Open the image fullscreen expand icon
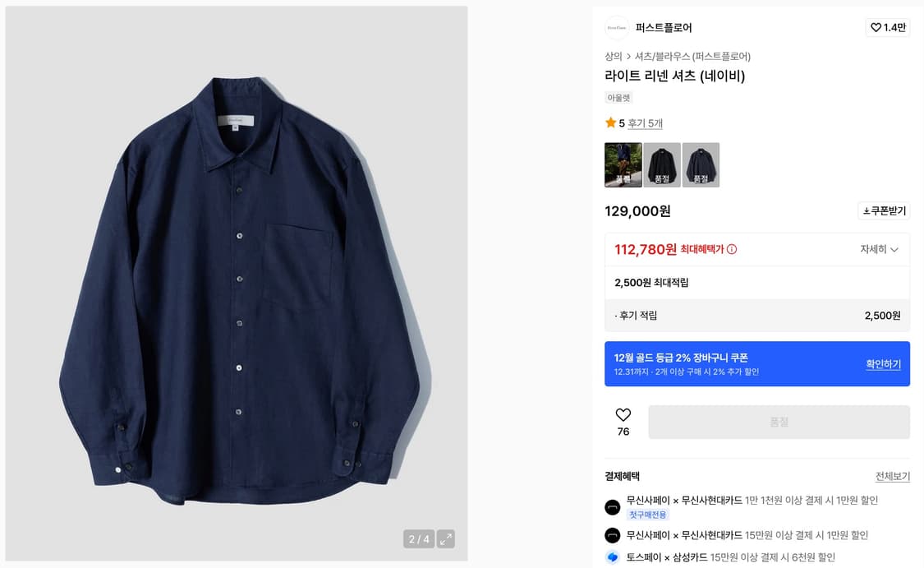 tap(444, 539)
